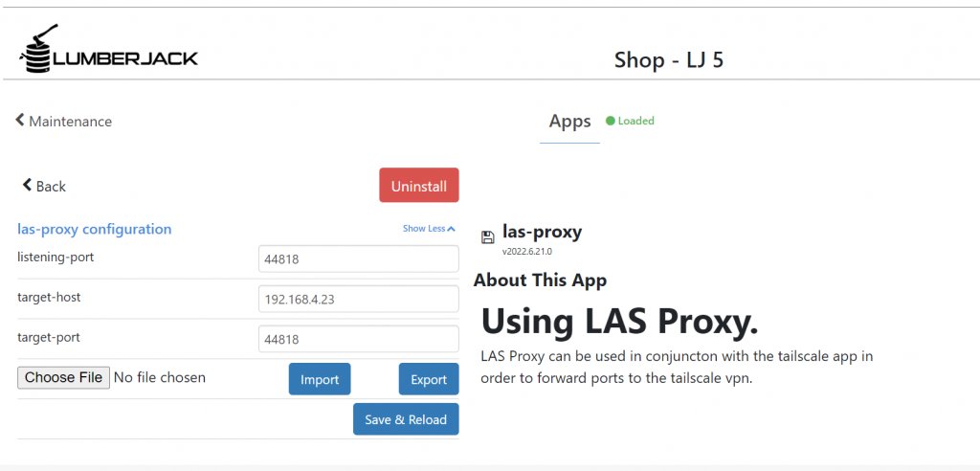Open the Choose File dialog

[x=64, y=378]
